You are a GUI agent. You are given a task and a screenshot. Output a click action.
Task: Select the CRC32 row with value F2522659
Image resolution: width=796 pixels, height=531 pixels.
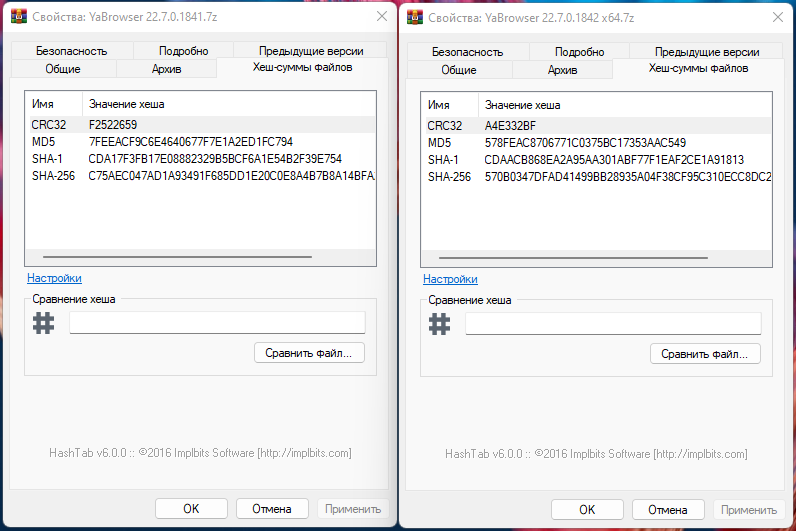tap(112, 125)
